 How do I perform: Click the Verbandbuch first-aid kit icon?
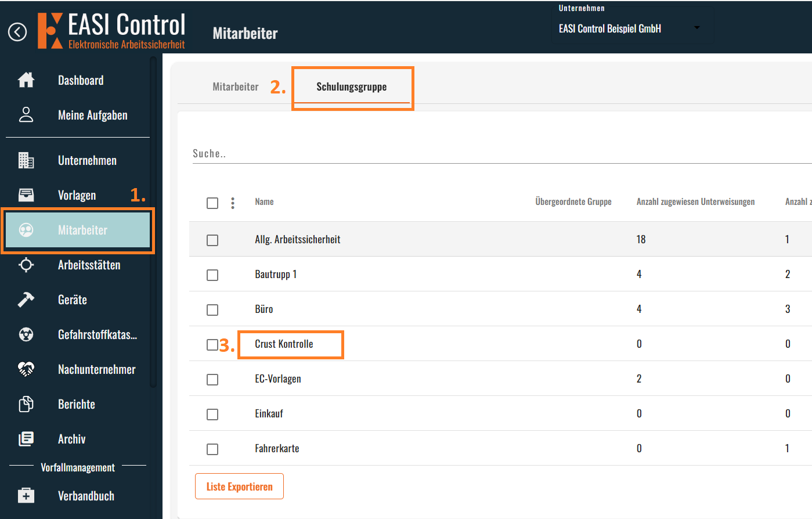[26, 496]
